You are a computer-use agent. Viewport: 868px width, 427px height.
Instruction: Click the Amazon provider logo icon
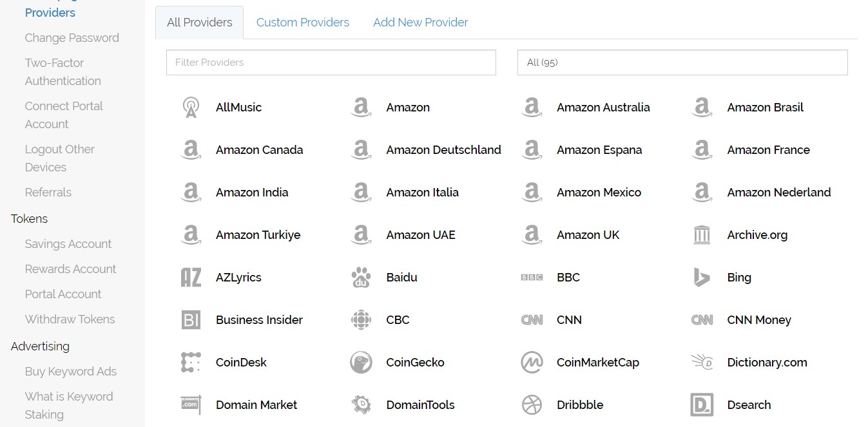[361, 108]
